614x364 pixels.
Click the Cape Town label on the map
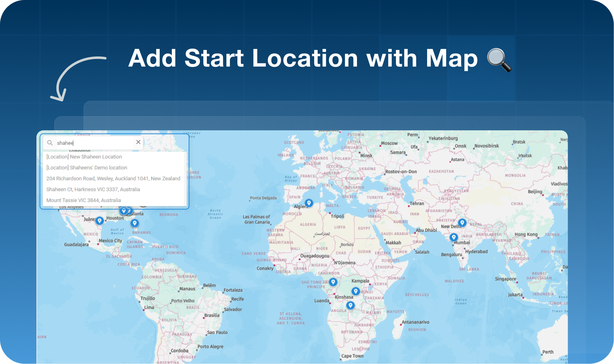pyautogui.click(x=352, y=356)
